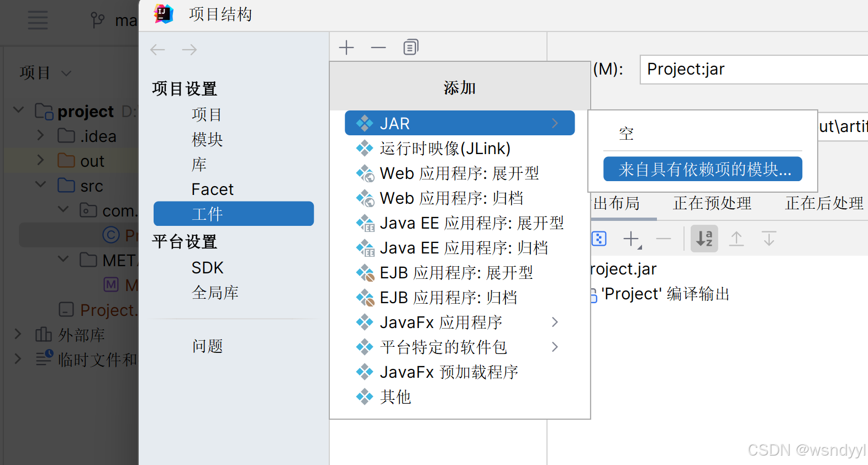Click the back navigation arrow in the dialog
This screenshot has height=465, width=868.
click(x=157, y=50)
